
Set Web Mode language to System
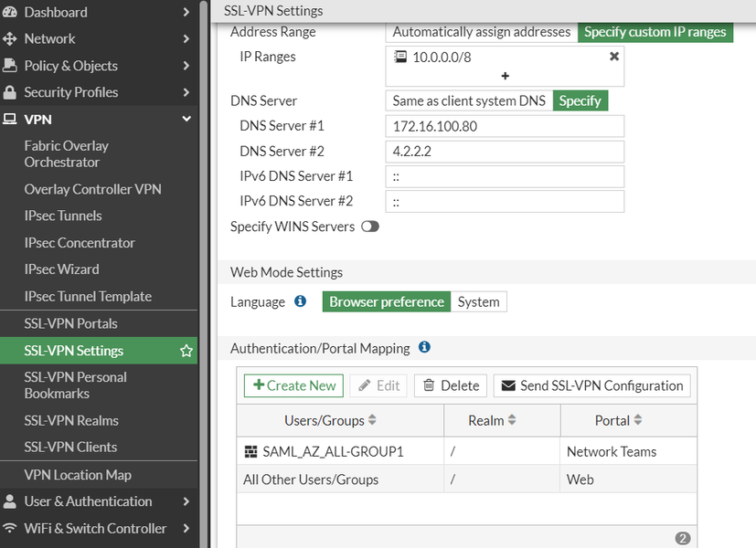478,301
